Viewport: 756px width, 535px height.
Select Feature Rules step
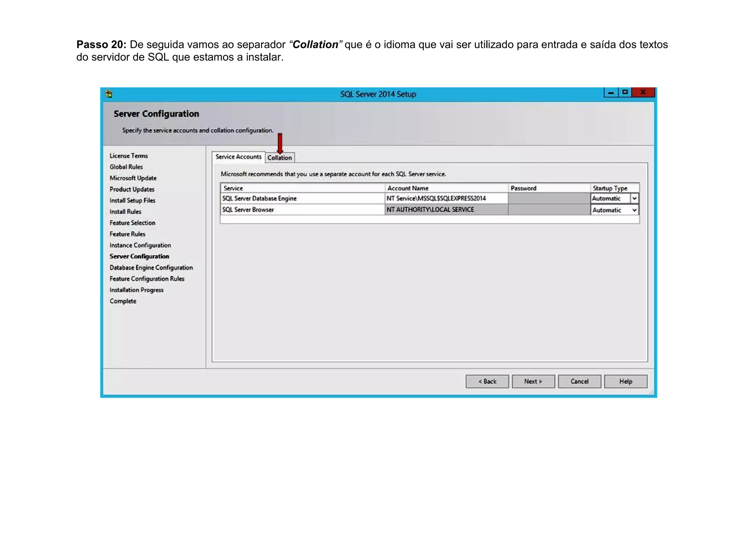(x=127, y=234)
